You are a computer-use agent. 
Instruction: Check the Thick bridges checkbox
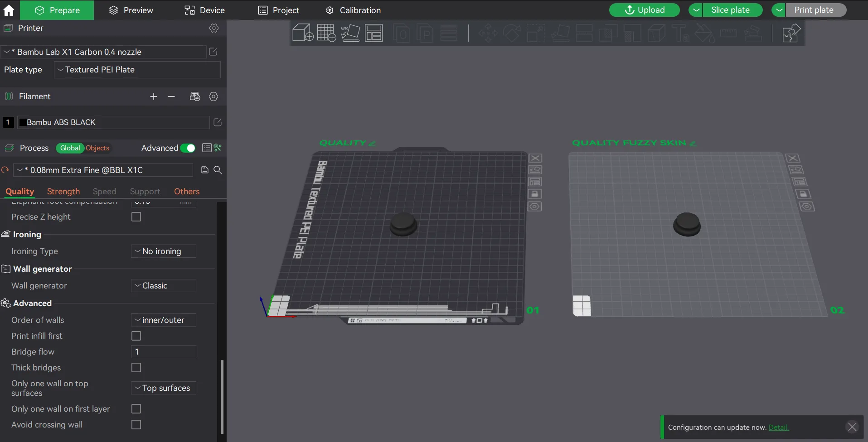(136, 368)
